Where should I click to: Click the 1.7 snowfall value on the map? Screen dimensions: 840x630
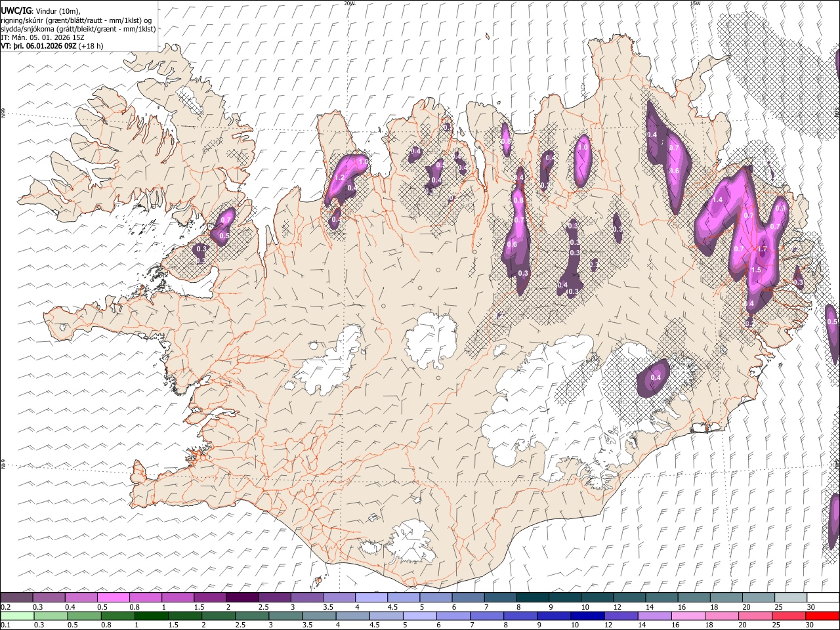click(762, 249)
